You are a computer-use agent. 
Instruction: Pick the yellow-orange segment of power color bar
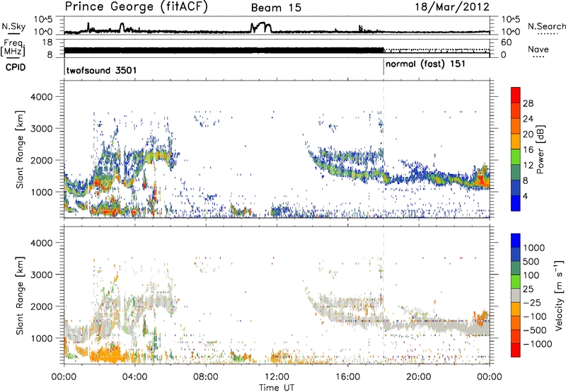pyautogui.click(x=516, y=141)
